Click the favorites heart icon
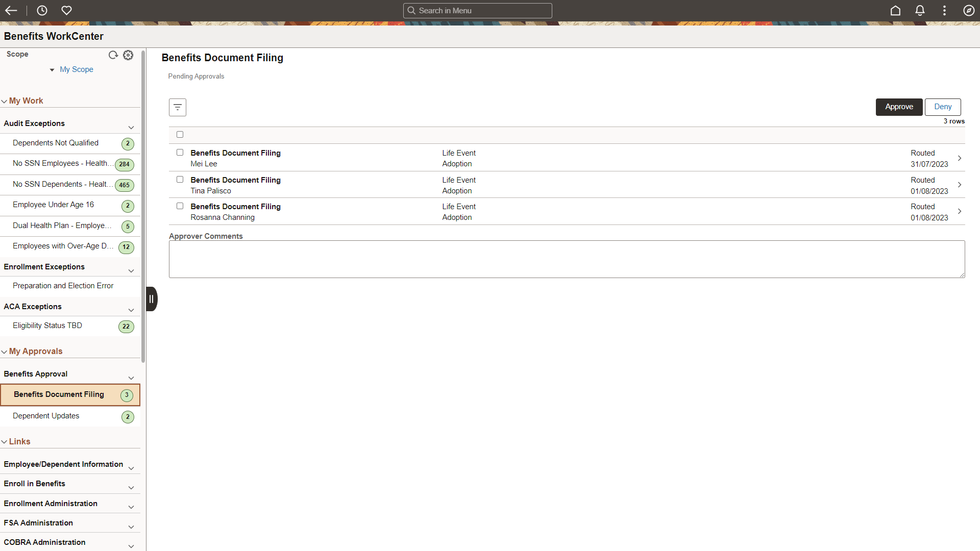 [66, 10]
